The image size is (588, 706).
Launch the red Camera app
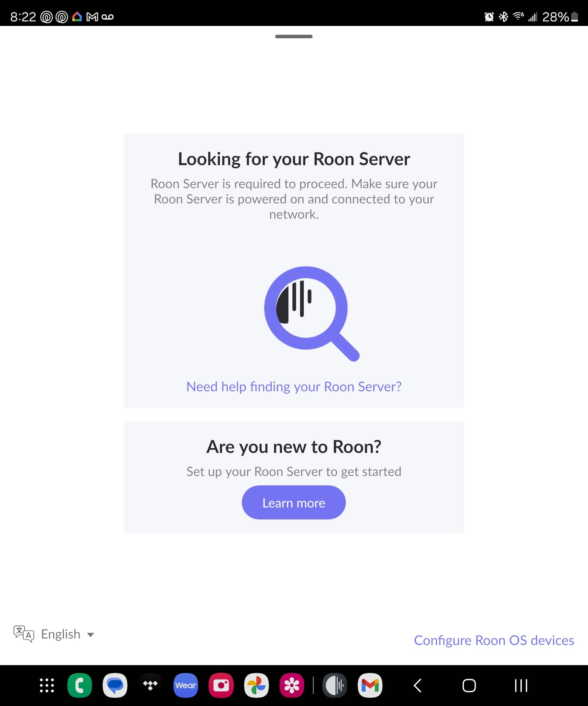pos(221,685)
